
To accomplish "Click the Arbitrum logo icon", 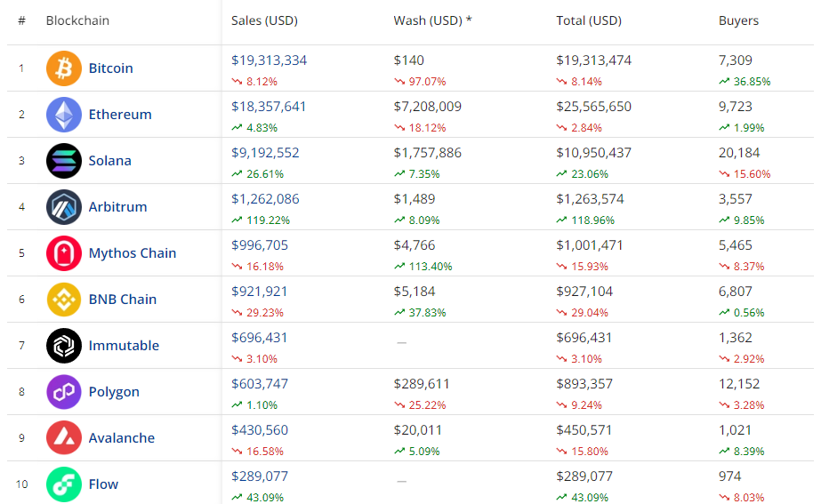I will coord(64,207).
